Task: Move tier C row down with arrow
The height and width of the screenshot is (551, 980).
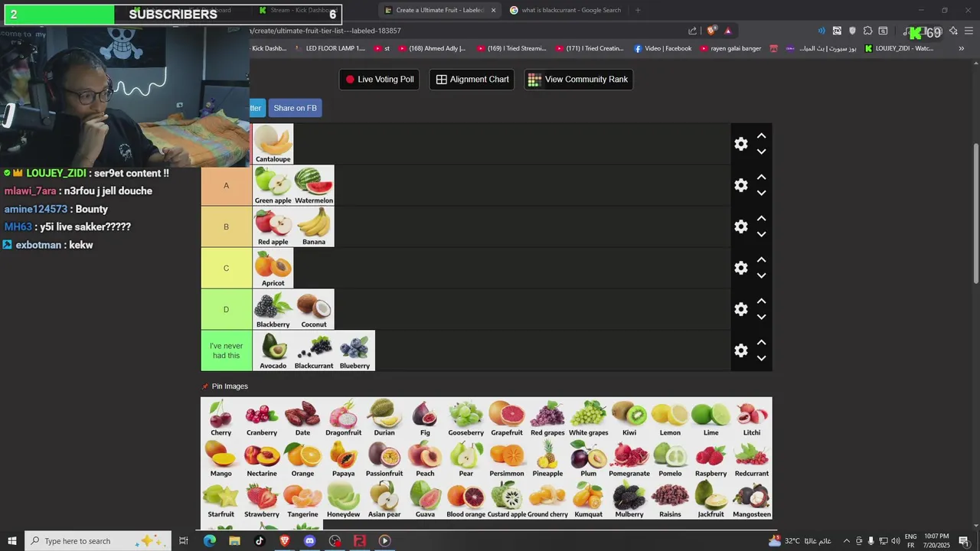Action: click(761, 275)
